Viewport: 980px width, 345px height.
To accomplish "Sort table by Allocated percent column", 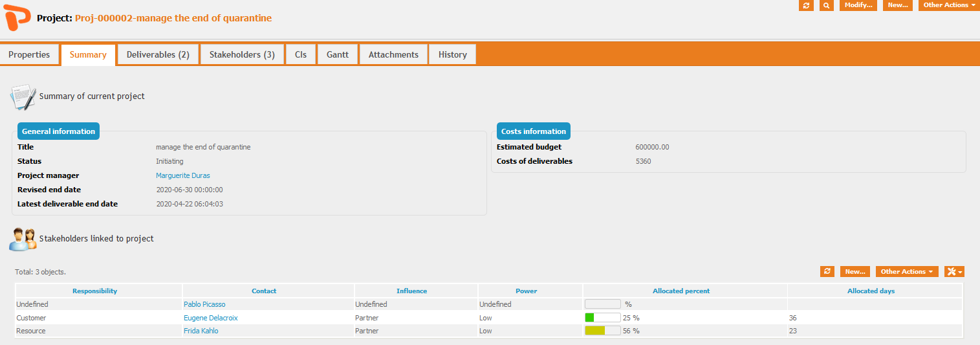I will click(x=681, y=291).
